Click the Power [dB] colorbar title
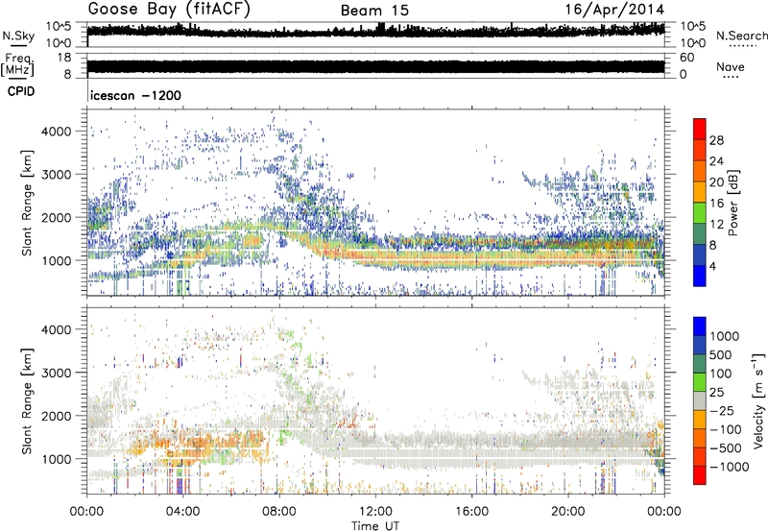This screenshot has height=532, width=768. [732, 203]
